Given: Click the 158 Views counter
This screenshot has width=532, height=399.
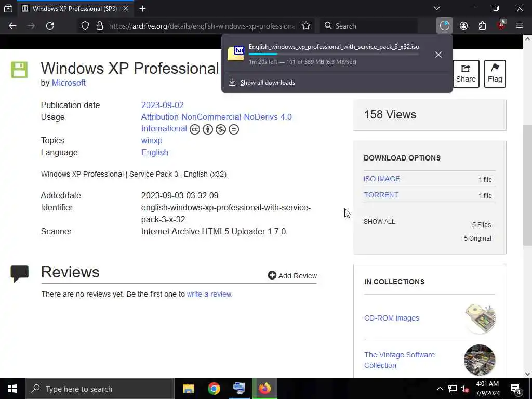Looking at the screenshot, I should (x=390, y=115).
